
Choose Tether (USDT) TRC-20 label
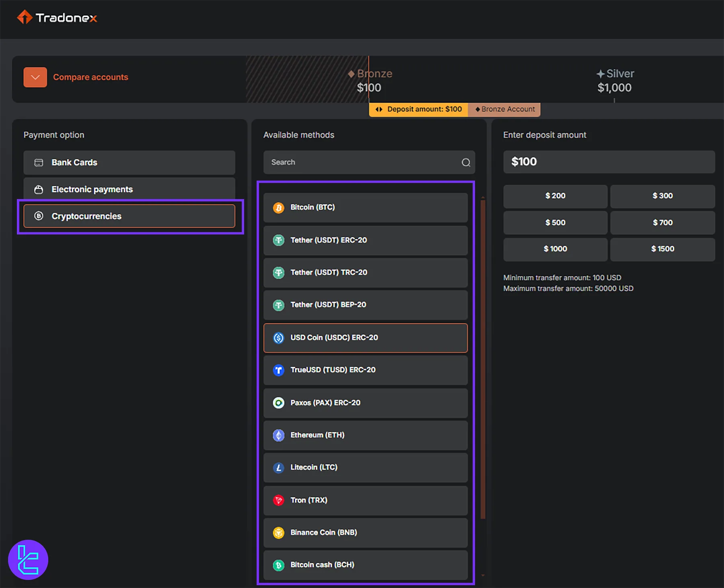[x=329, y=272]
